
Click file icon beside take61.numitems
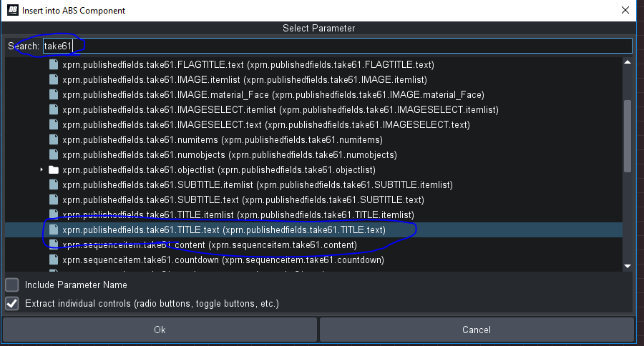[x=53, y=139]
